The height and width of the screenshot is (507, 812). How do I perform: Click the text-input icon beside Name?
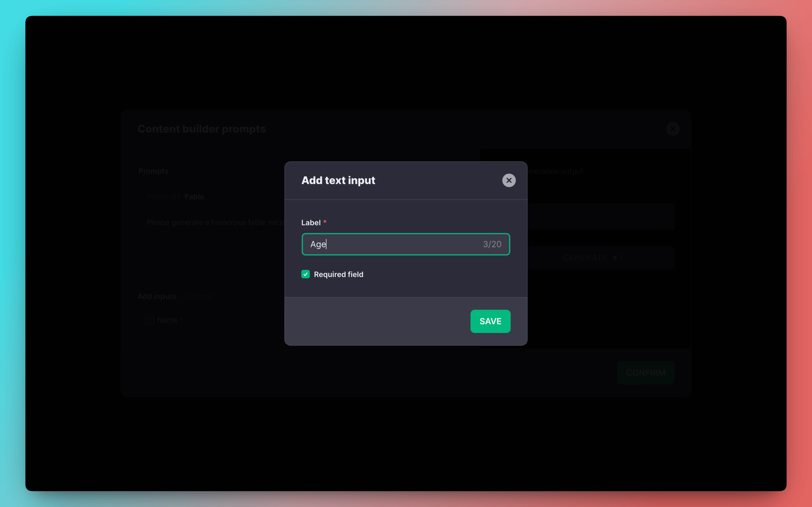149,320
